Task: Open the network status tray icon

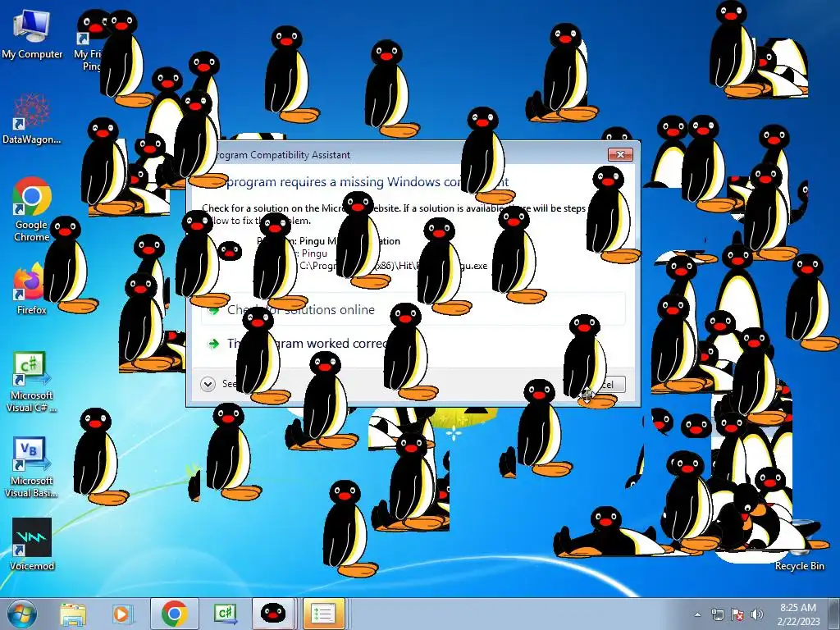Action: pyautogui.click(x=717, y=614)
